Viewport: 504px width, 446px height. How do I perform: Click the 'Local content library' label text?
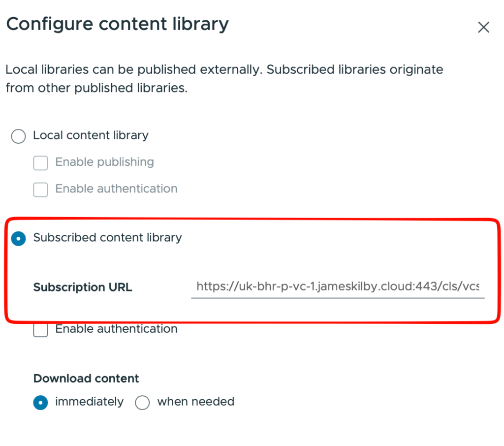click(91, 135)
